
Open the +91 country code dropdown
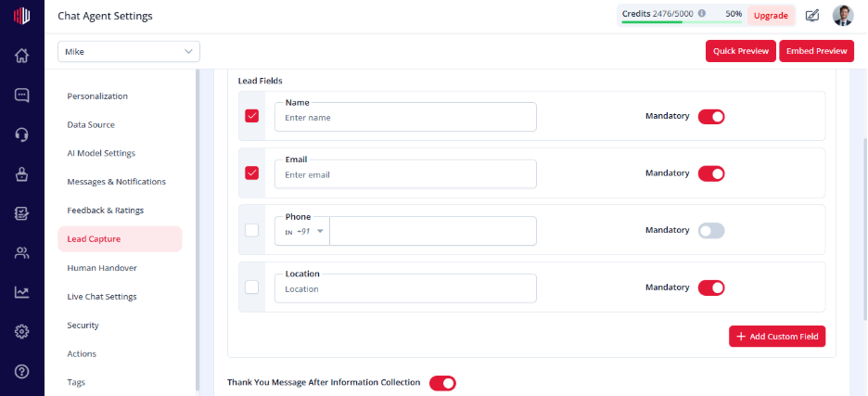point(304,232)
